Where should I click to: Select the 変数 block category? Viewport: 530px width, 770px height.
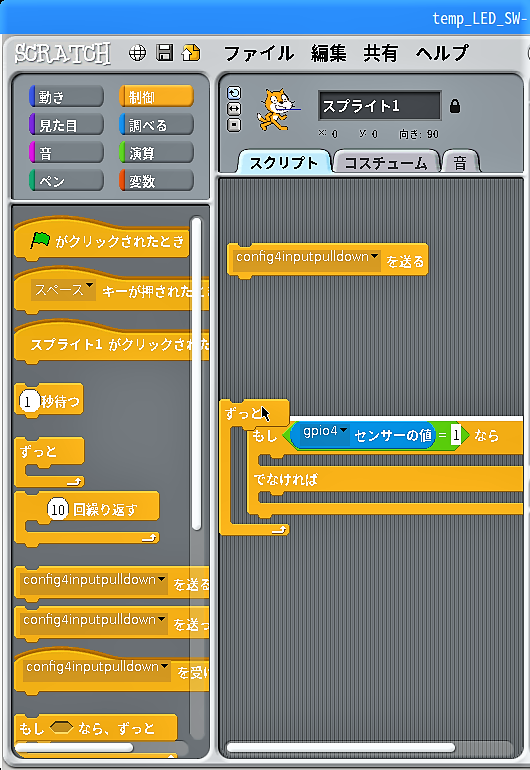click(156, 181)
